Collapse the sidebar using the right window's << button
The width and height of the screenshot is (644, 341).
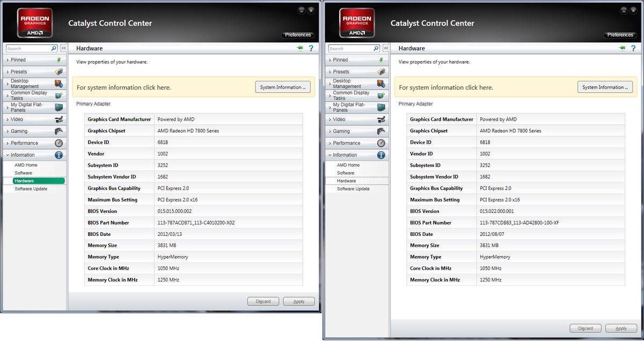(385, 48)
